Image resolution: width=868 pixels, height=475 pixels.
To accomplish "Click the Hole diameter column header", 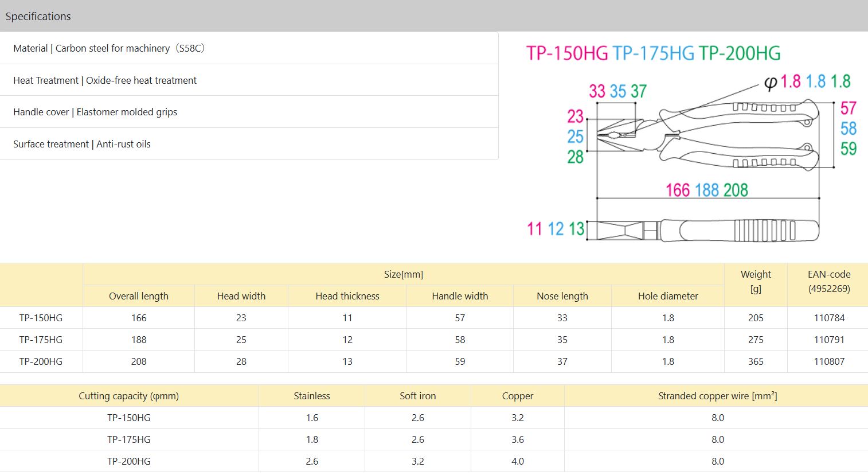I will [668, 296].
